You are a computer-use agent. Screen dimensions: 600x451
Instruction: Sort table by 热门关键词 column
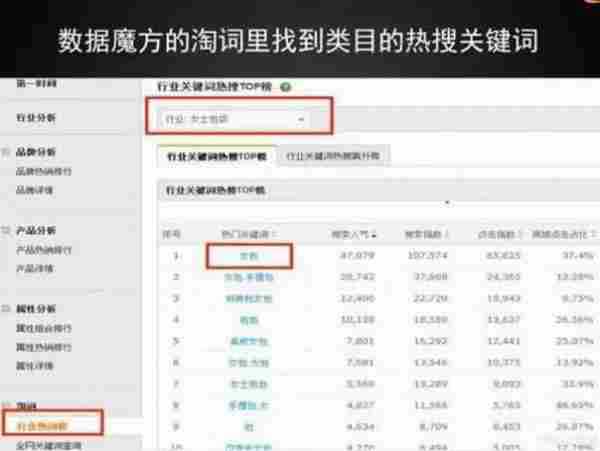(x=248, y=234)
